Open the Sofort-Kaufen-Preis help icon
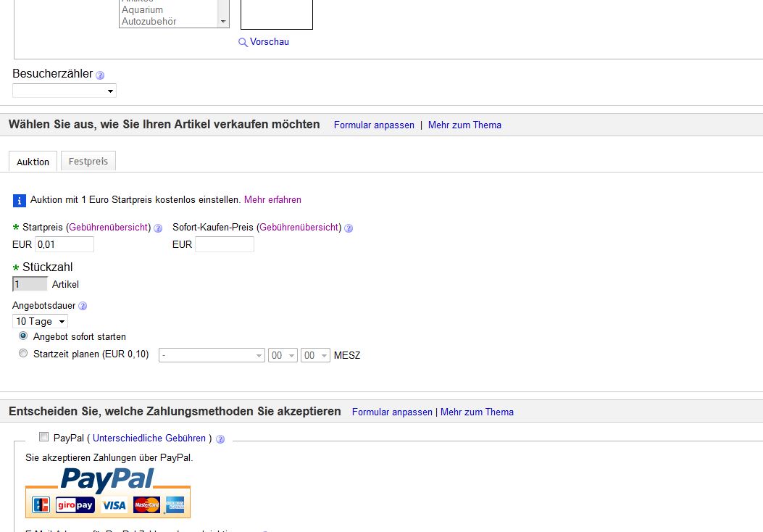 349,228
